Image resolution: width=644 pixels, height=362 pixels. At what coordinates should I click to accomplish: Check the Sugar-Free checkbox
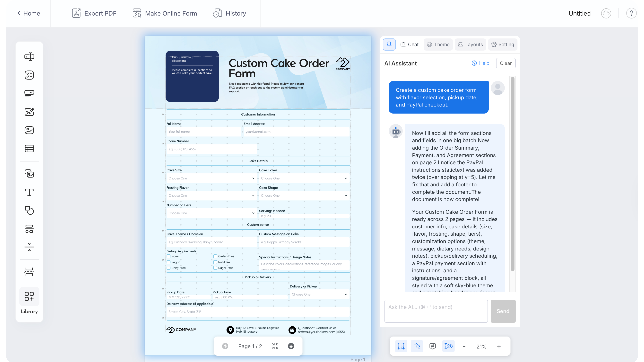(215, 268)
